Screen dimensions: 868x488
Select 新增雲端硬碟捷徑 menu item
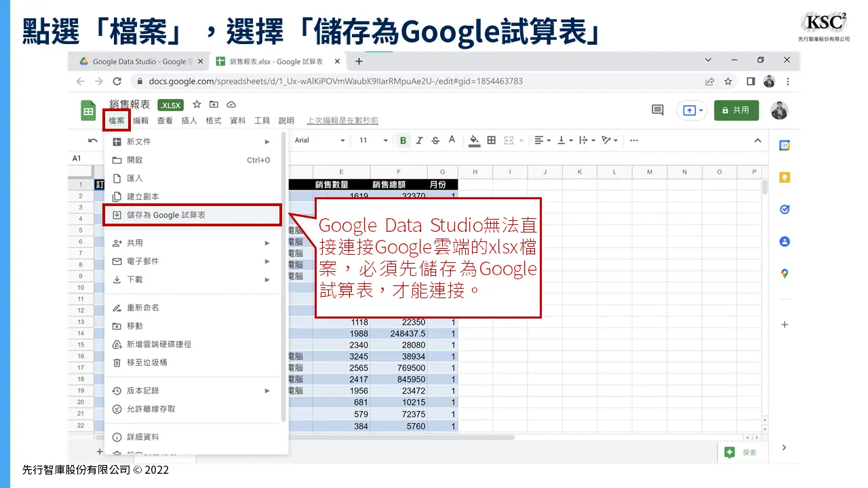pos(193,344)
